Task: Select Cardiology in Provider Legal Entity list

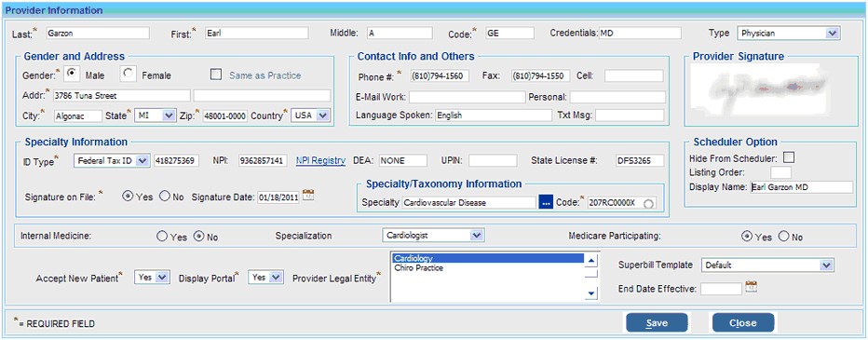Action: pos(488,259)
